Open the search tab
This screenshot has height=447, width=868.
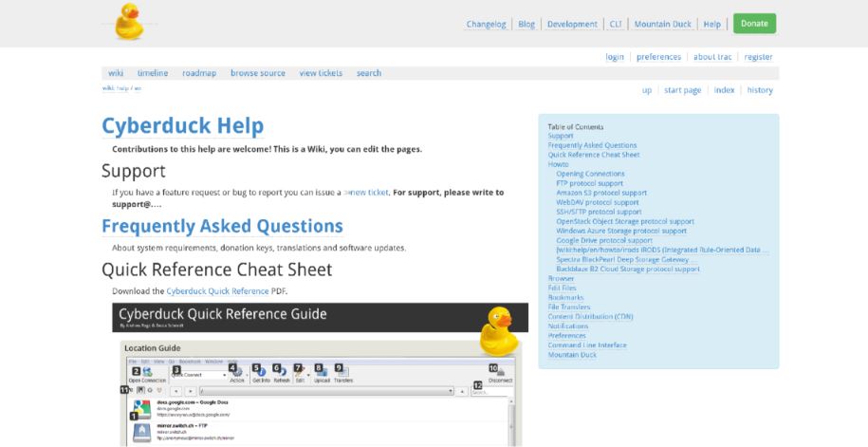point(369,72)
